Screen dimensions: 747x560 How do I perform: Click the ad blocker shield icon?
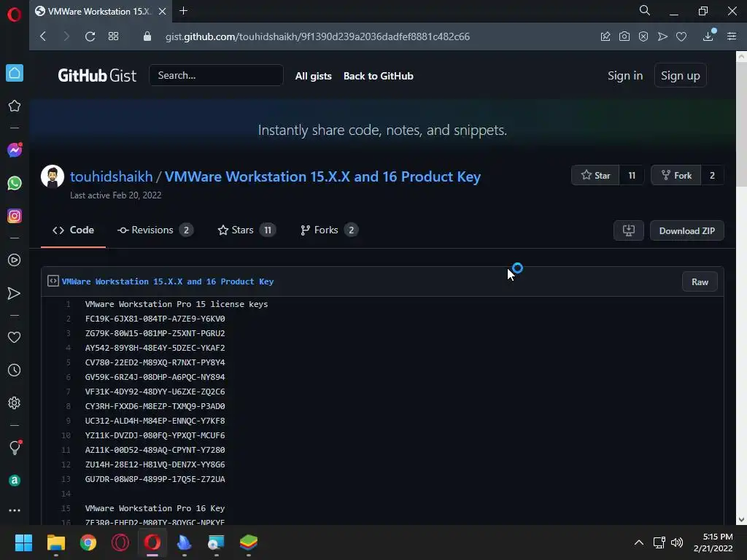pos(643,36)
